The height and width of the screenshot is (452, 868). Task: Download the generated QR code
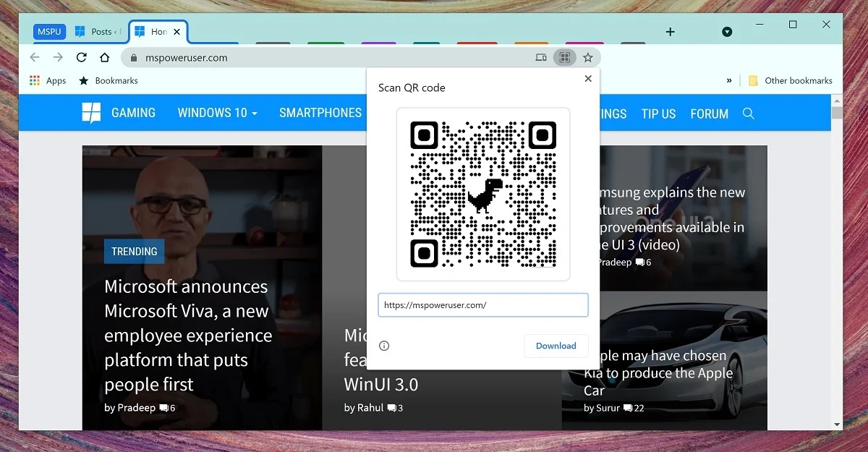[x=556, y=346]
